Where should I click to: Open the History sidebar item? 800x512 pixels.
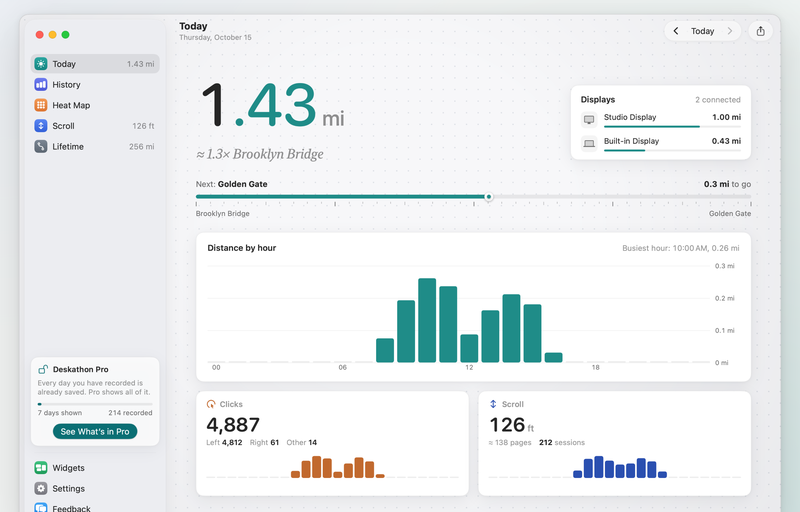(x=95, y=85)
